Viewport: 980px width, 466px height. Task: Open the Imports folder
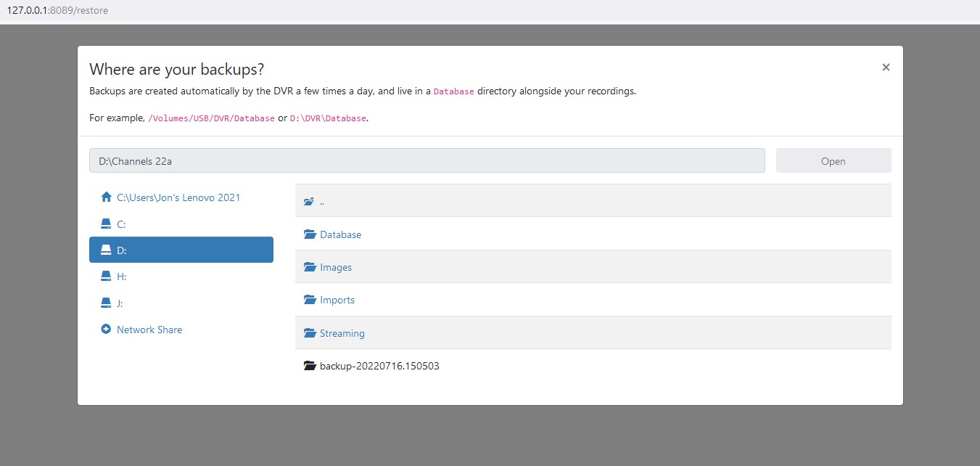tap(337, 300)
